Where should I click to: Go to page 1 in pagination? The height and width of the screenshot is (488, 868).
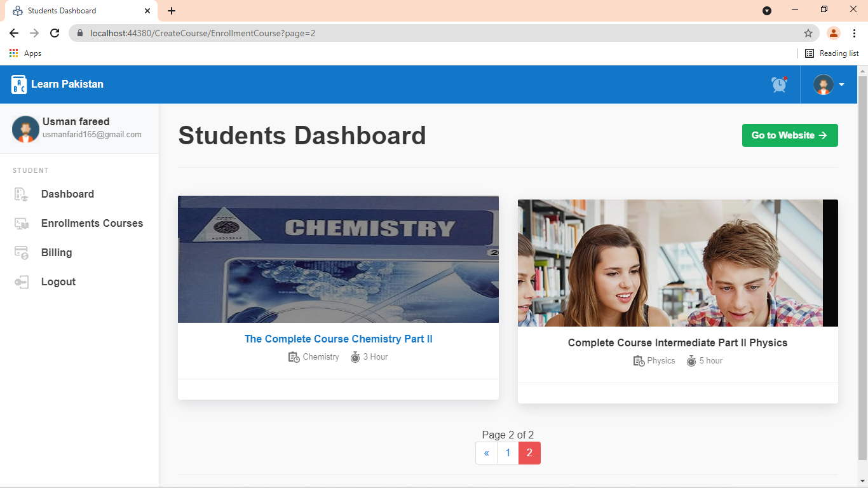(508, 453)
